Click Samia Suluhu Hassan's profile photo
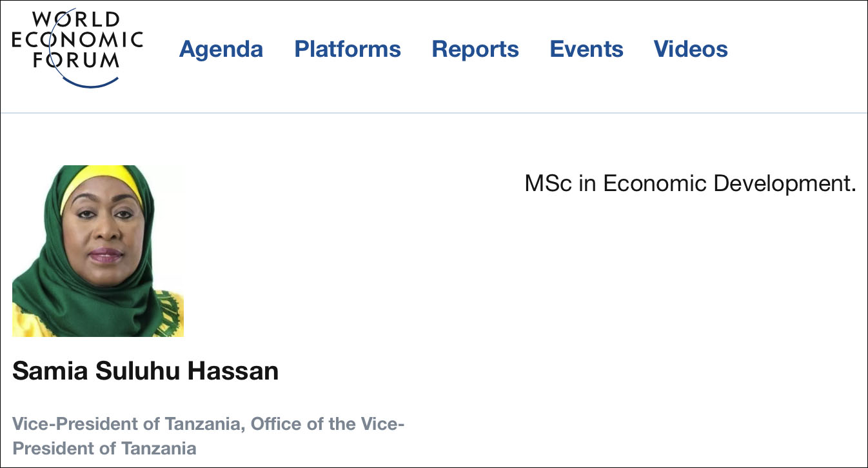This screenshot has height=468, width=868. (98, 250)
